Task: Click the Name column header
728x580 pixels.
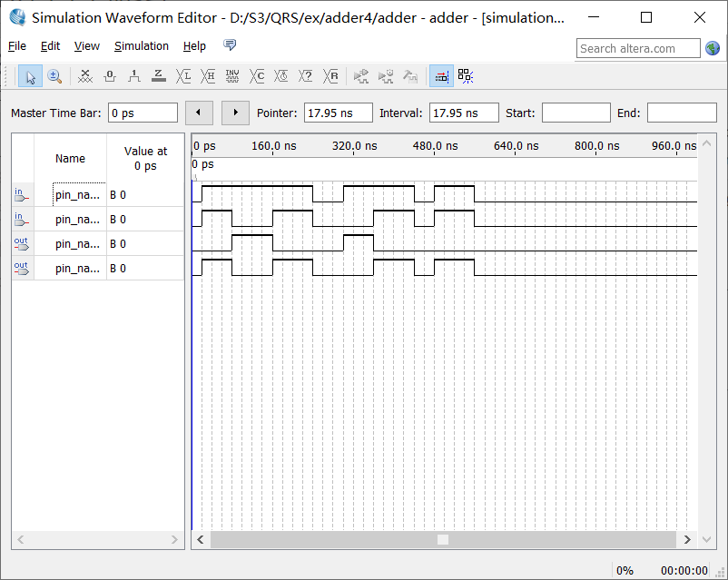Action: (70, 158)
